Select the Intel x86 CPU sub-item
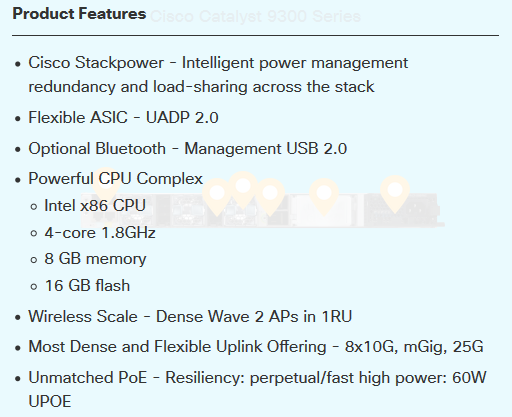The height and width of the screenshot is (417, 512). coord(95,205)
